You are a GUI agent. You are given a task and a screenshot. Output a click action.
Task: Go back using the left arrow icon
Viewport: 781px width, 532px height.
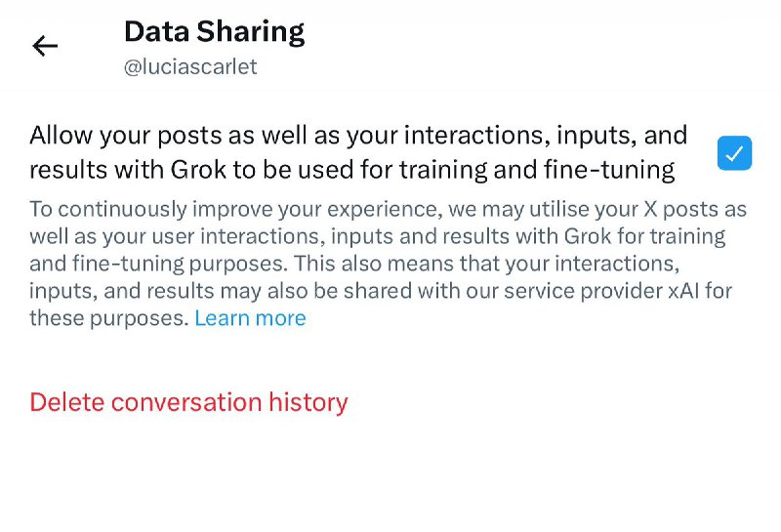click(45, 46)
